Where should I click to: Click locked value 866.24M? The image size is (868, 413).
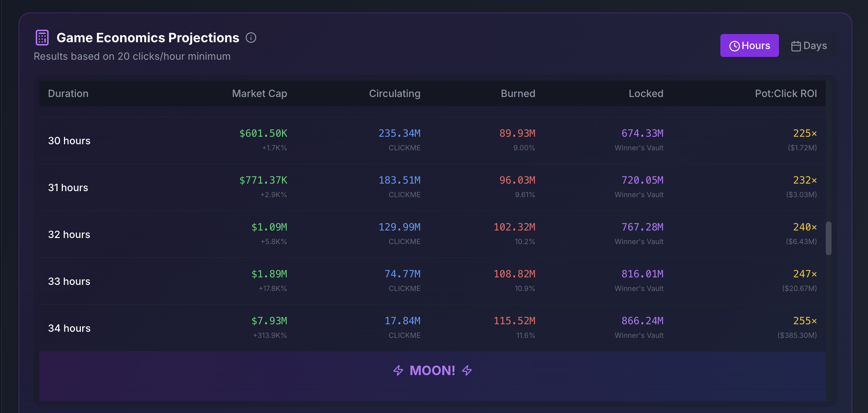[642, 321]
